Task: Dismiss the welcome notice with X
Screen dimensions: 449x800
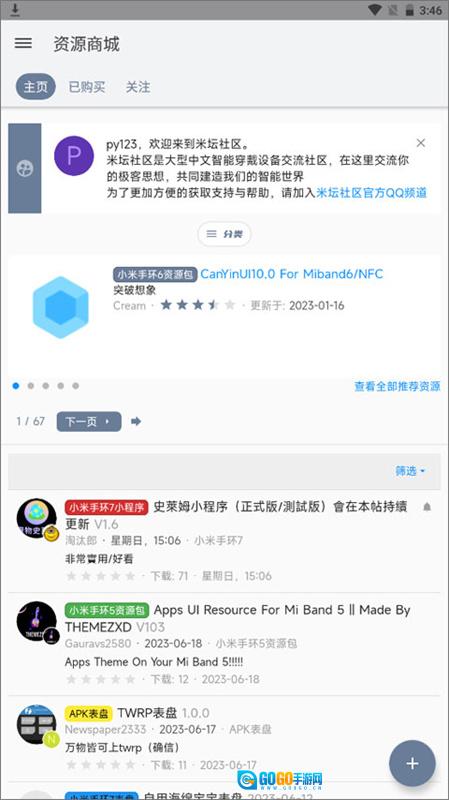Action: click(x=420, y=143)
